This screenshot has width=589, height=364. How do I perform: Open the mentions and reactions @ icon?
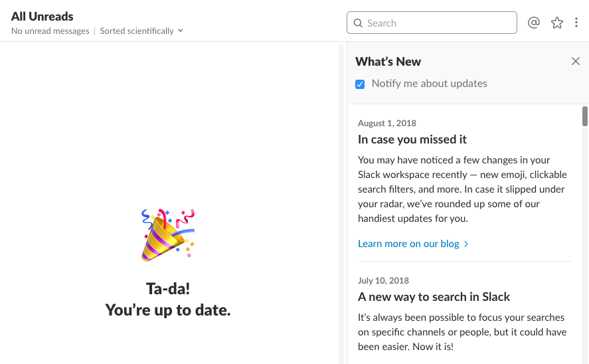[x=533, y=23]
